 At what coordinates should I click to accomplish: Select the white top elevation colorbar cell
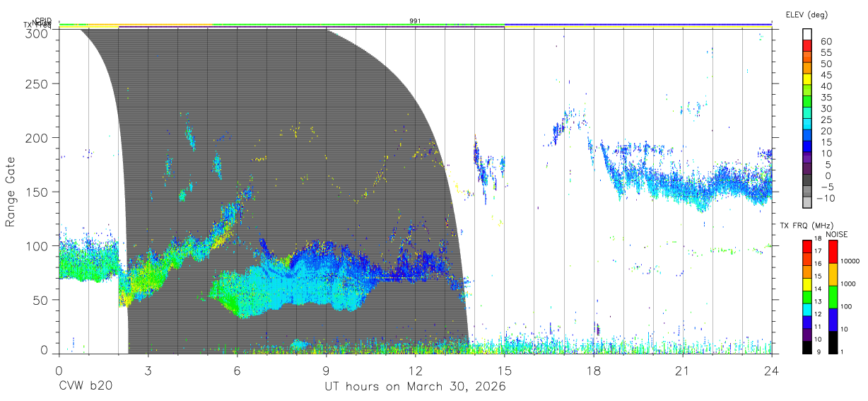pyautogui.click(x=808, y=35)
